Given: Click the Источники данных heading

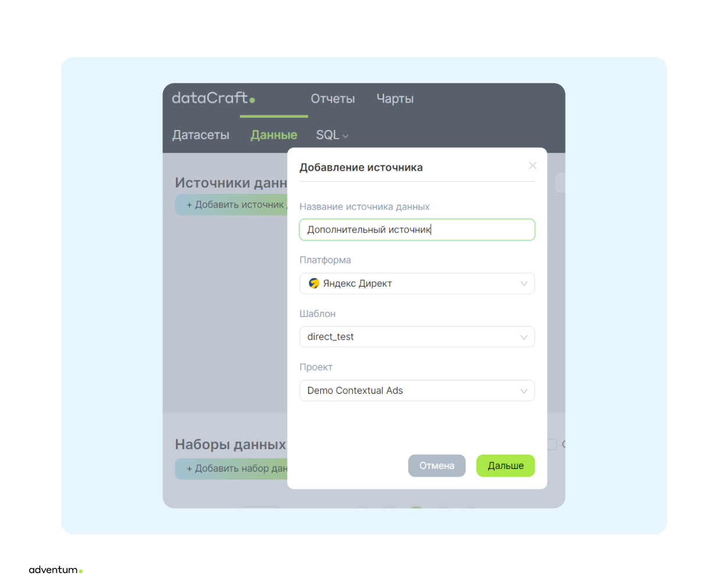Looking at the screenshot, I should [231, 183].
